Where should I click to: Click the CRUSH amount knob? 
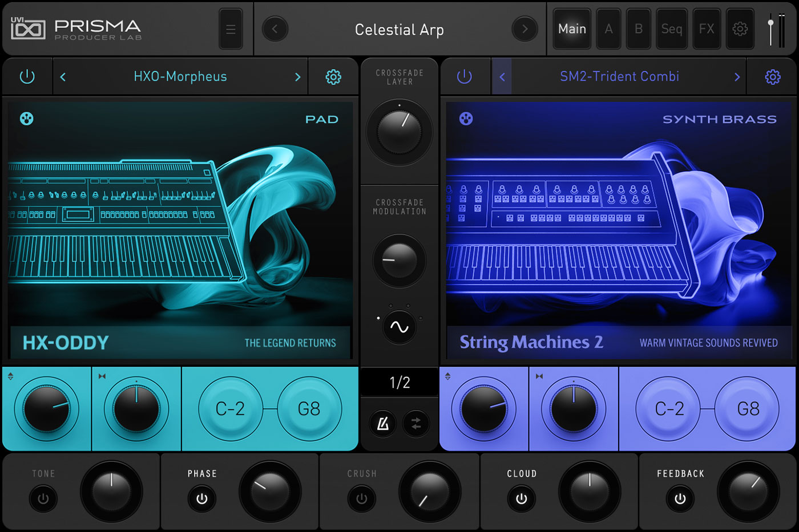(430, 492)
